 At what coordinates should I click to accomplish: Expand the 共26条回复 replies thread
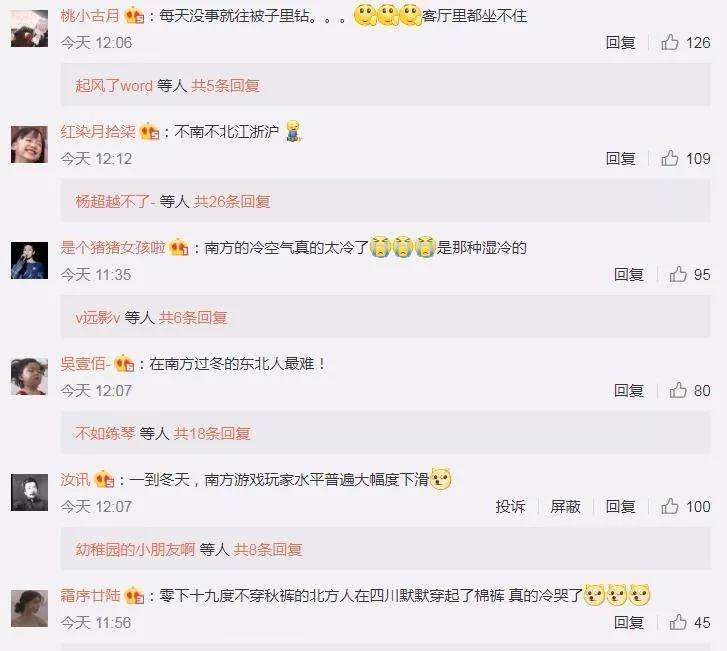tap(232, 202)
